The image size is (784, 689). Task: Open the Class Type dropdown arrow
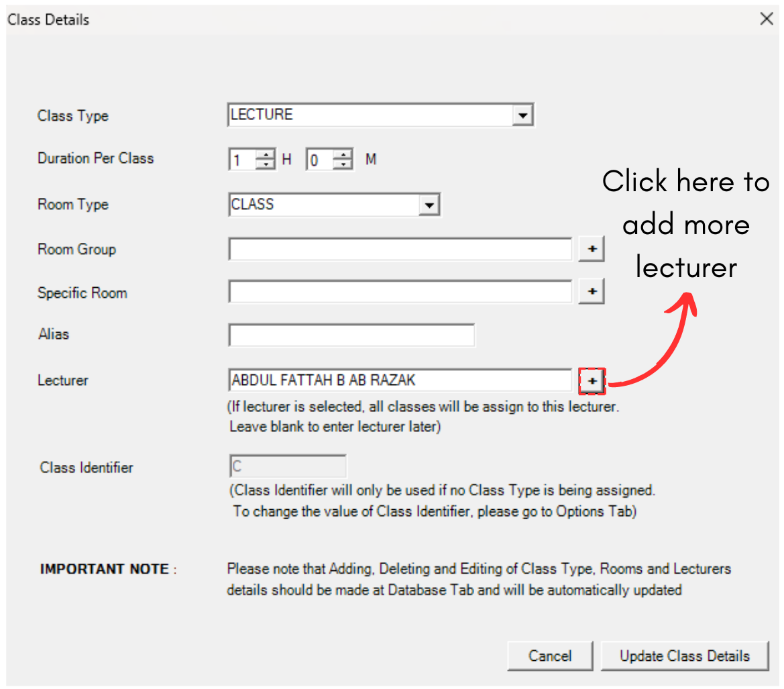pyautogui.click(x=522, y=115)
